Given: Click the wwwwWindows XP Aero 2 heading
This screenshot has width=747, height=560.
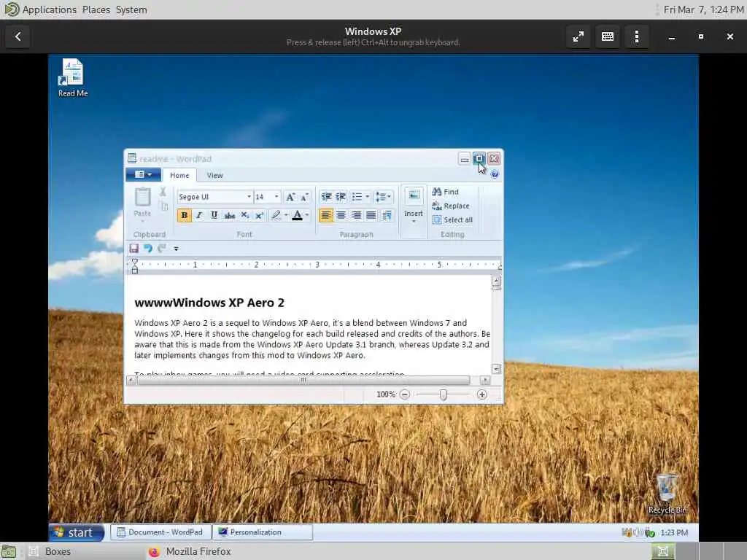Looking at the screenshot, I should [x=209, y=303].
